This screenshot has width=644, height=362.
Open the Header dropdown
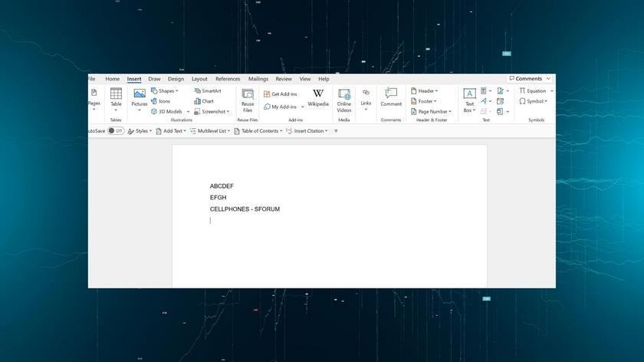click(x=425, y=90)
